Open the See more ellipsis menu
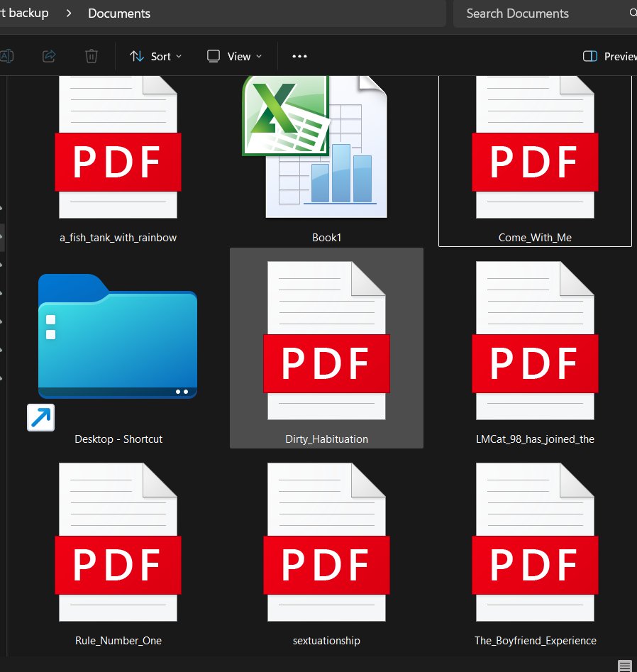This screenshot has width=637, height=672. coord(299,56)
